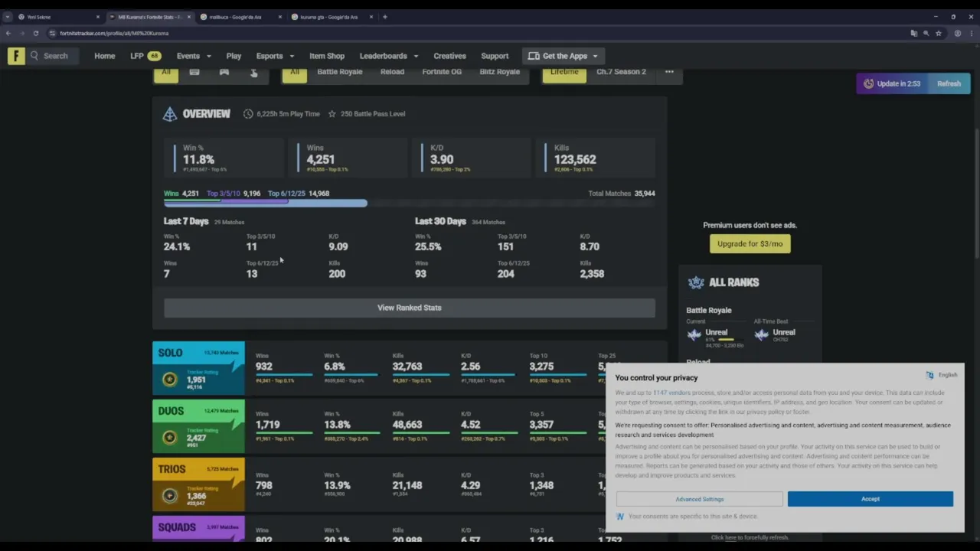This screenshot has height=551, width=980.
Task: Select Ch.7 Season 2 stats period
Action: pos(621,72)
